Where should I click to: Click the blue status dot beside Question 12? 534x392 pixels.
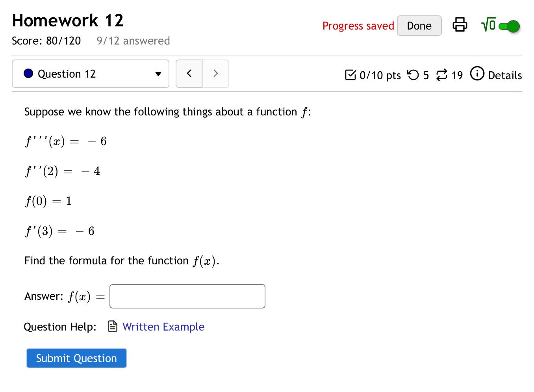28,74
